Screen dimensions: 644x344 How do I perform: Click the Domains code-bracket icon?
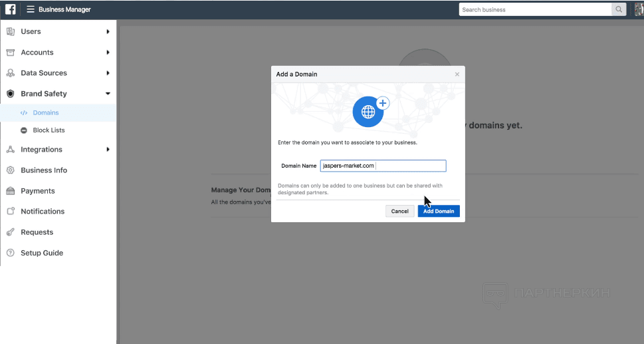point(24,112)
